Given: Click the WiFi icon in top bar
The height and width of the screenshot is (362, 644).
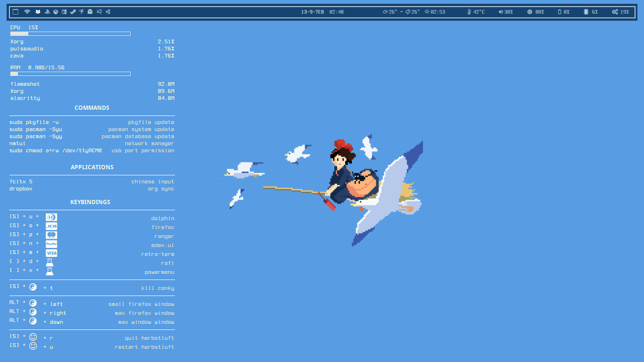Looking at the screenshot, I should (27, 12).
